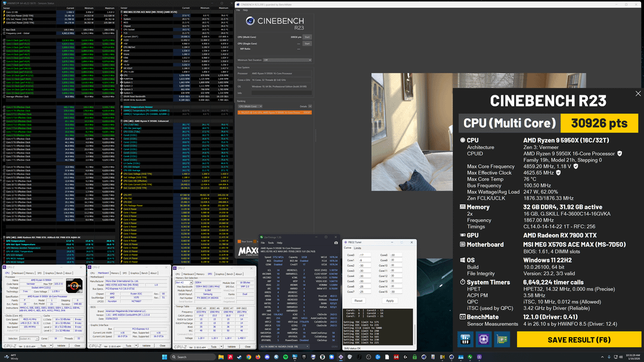Viewport: 644px width, 362px height.
Task: Close the Cinebench R23 result overlay
Action: (638, 94)
